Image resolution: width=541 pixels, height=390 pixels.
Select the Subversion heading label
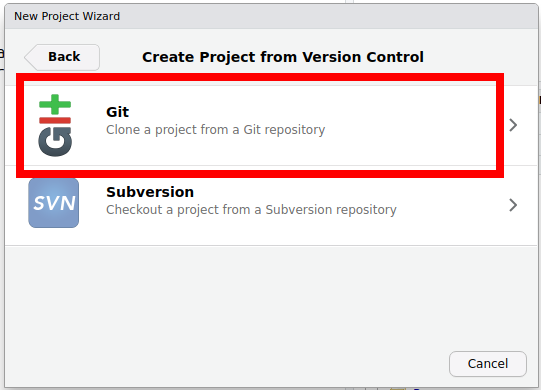(x=150, y=192)
